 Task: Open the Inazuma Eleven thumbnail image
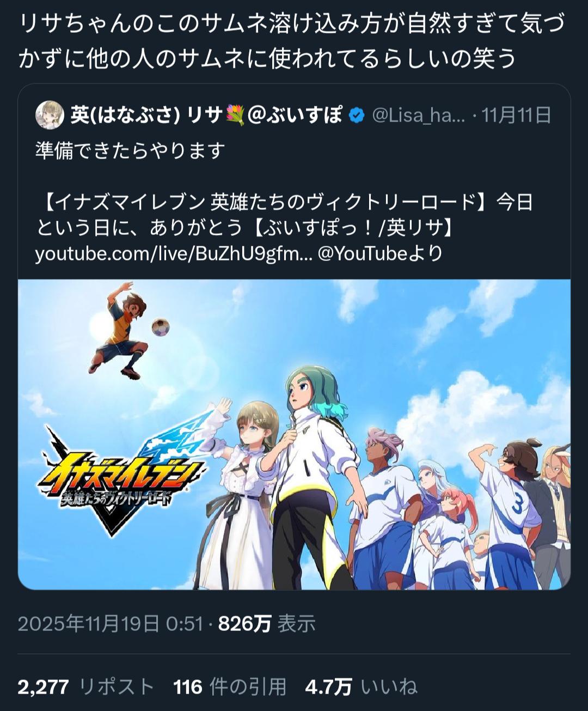click(x=294, y=434)
